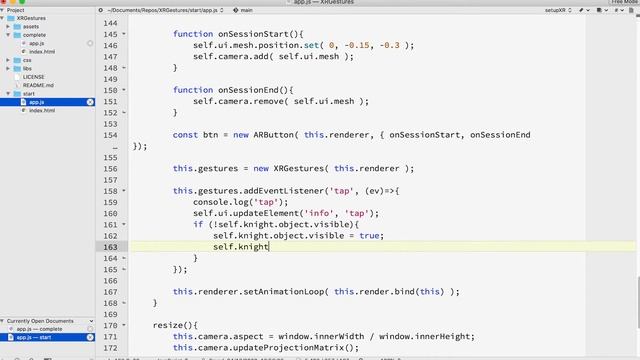
Task: Collapse the complete folder
Action: pos(8,35)
